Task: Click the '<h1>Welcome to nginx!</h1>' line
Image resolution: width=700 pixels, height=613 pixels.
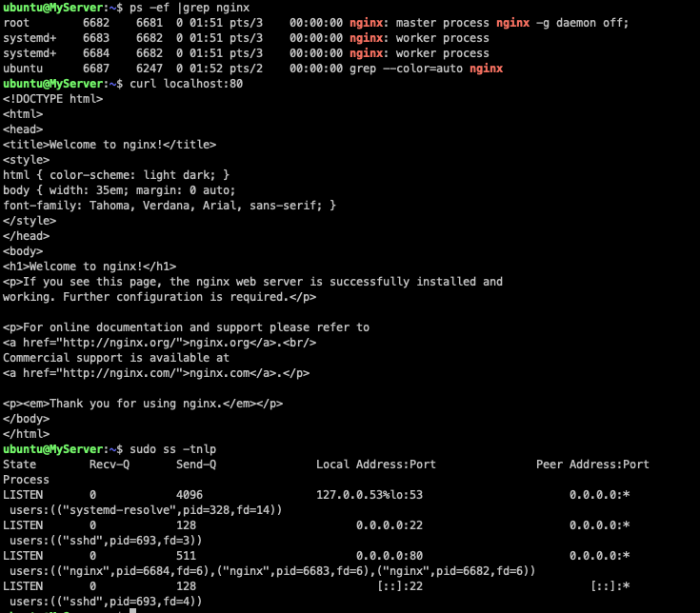Action: pyautogui.click(x=90, y=267)
